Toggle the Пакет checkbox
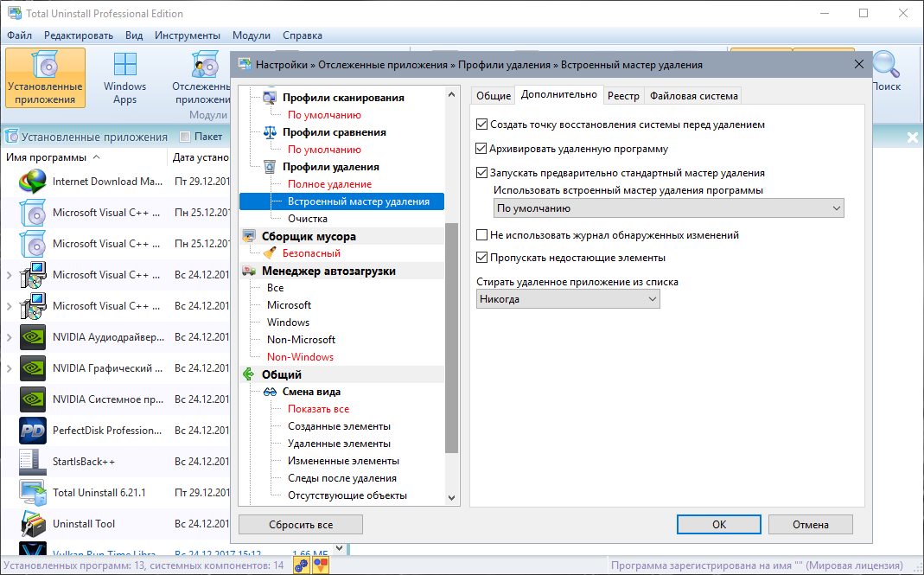 click(185, 137)
